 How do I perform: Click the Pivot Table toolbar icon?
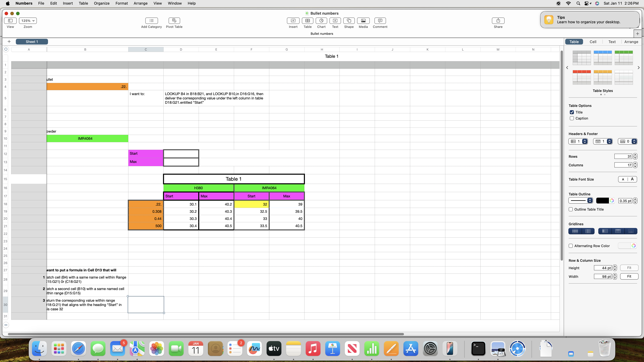[174, 21]
